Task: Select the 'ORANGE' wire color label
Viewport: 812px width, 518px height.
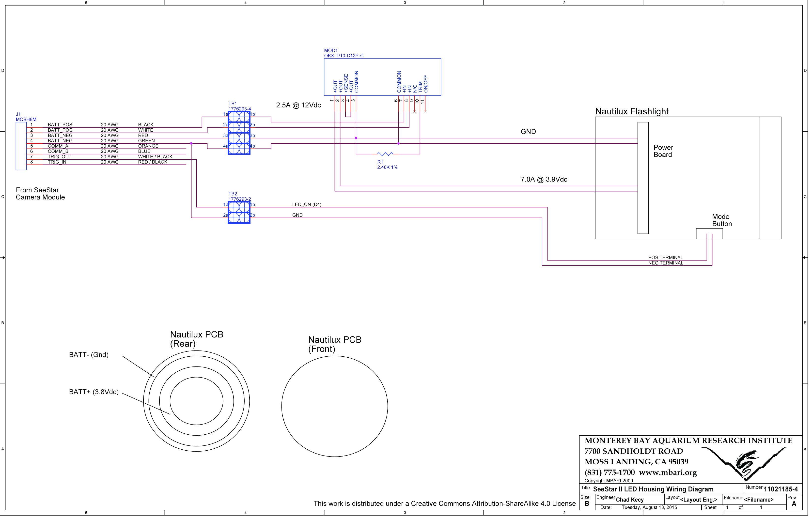Action: [148, 146]
